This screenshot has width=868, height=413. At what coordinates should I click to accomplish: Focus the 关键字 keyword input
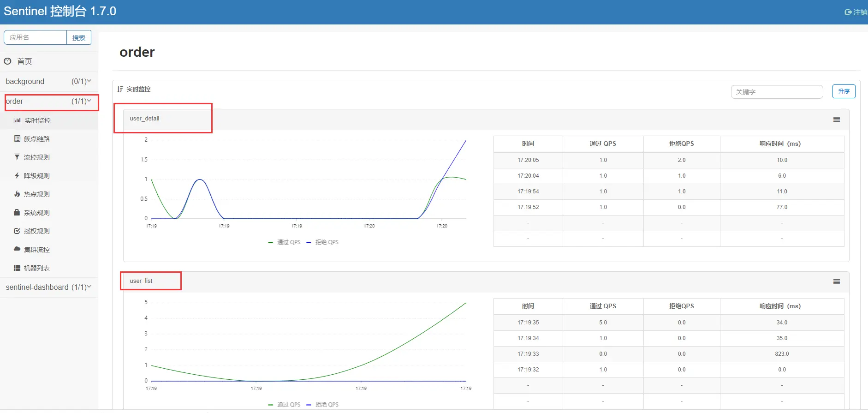(x=777, y=92)
